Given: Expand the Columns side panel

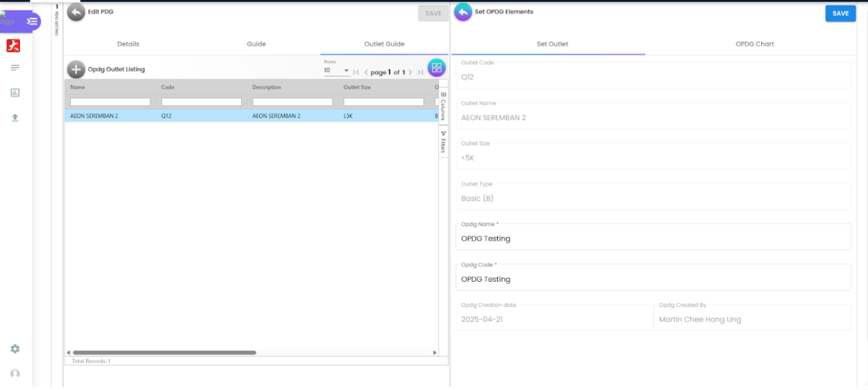Looking at the screenshot, I should (x=444, y=106).
